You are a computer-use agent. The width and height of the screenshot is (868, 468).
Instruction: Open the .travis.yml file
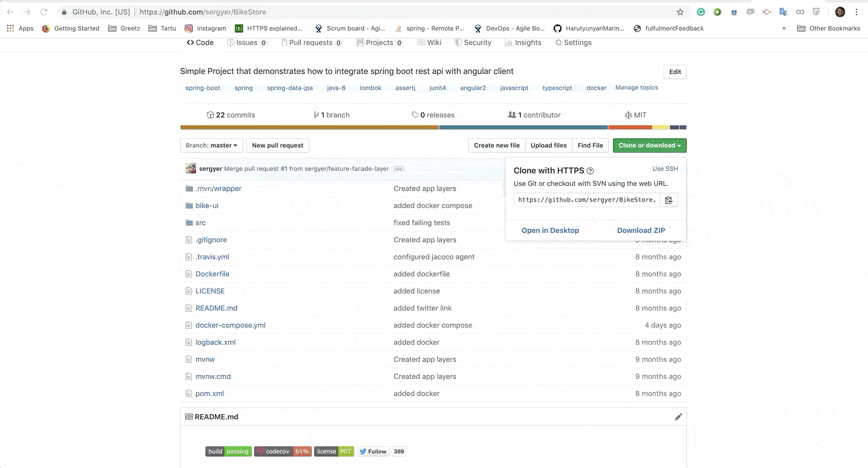212,257
